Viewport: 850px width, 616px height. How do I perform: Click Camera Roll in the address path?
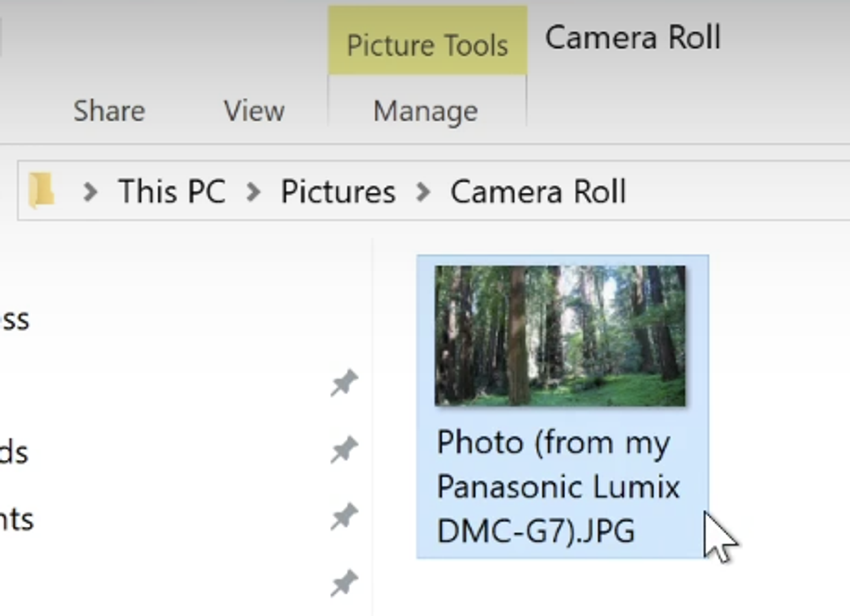tap(538, 191)
